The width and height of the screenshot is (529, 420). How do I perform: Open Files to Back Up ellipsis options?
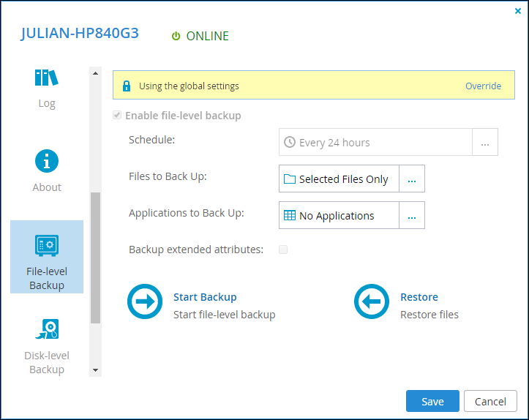click(412, 179)
